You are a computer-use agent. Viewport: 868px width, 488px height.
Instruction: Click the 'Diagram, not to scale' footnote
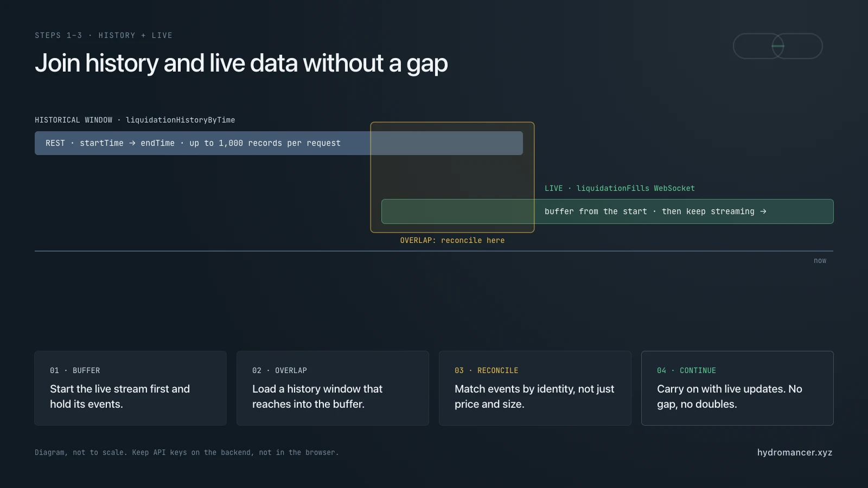click(187, 452)
